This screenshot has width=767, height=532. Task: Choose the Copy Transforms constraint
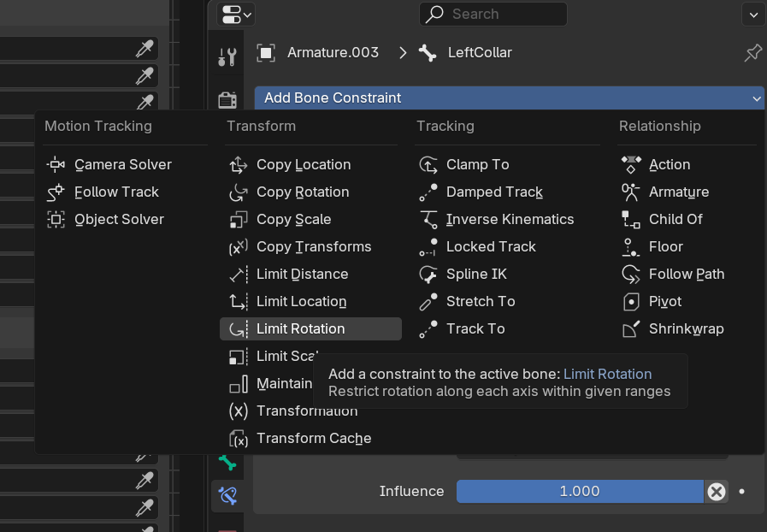[310, 246]
